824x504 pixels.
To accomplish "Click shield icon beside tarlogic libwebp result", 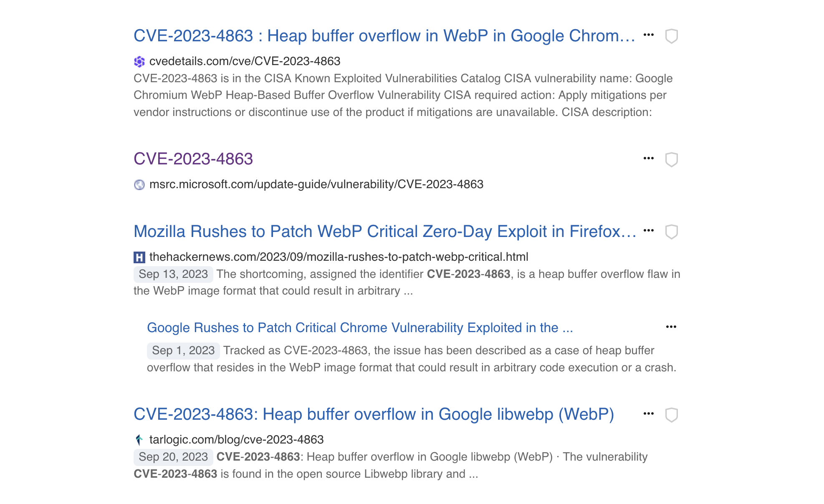I will point(671,415).
